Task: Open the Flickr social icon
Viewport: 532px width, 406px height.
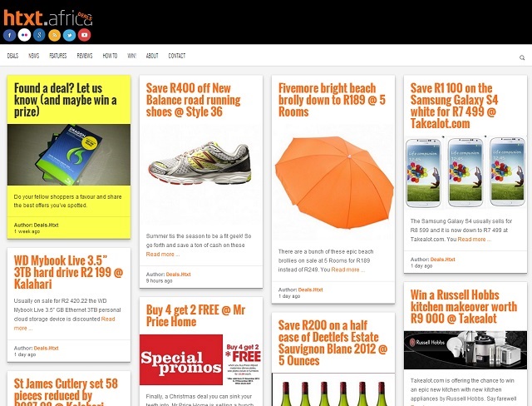Action: point(24,35)
